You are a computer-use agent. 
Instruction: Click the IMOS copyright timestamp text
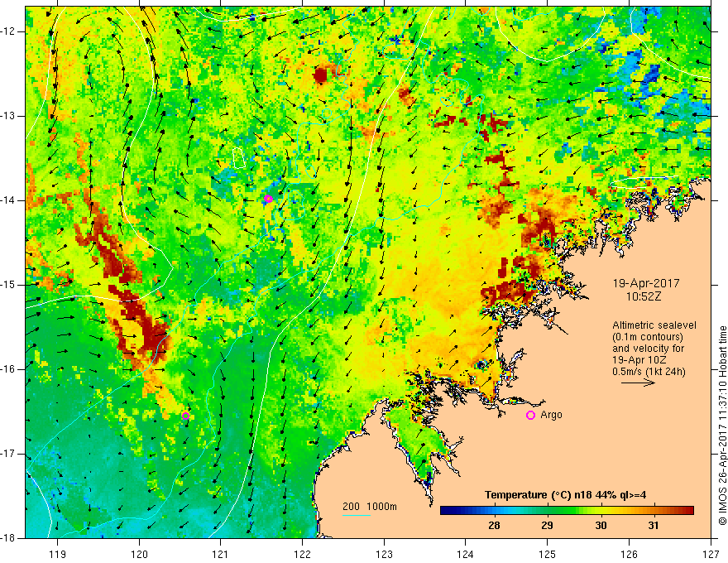pos(722,426)
